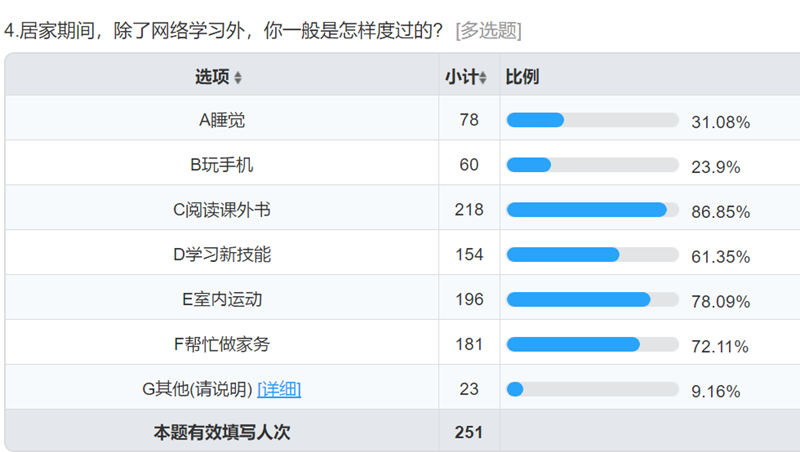Select the D学习新技能 row label
The width and height of the screenshot is (800, 452).
tap(221, 255)
